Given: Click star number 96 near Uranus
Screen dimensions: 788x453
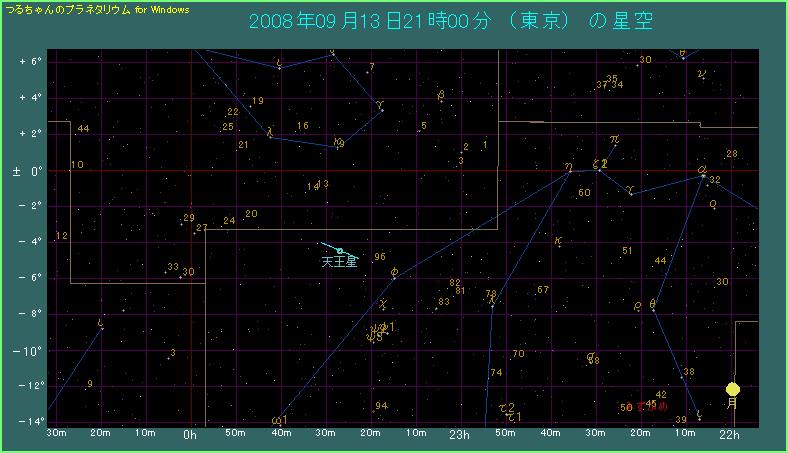Looking at the screenshot, I should point(379,257).
